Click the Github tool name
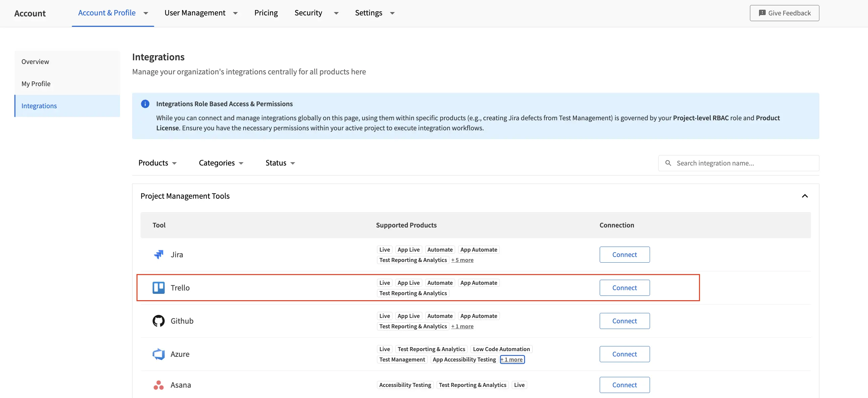The height and width of the screenshot is (398, 868). coord(182,321)
